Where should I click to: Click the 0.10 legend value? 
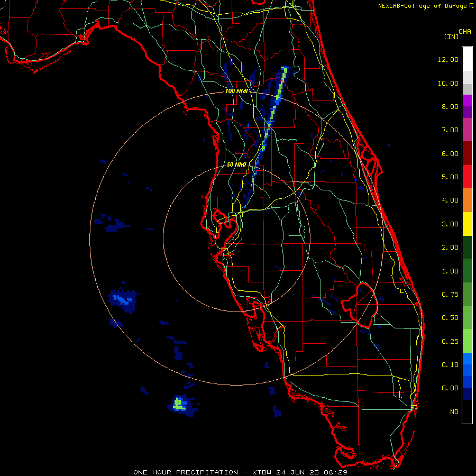pyautogui.click(x=450, y=365)
